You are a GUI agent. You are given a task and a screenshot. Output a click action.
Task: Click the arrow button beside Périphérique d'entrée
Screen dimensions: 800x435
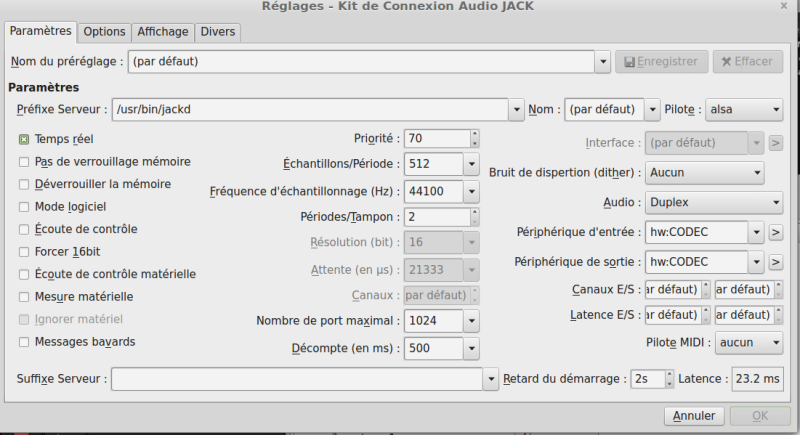point(776,233)
